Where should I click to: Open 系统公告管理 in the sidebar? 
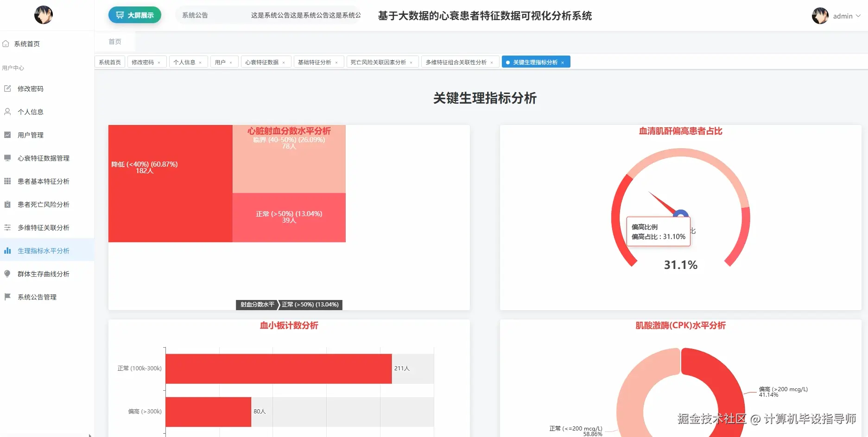coord(47,297)
